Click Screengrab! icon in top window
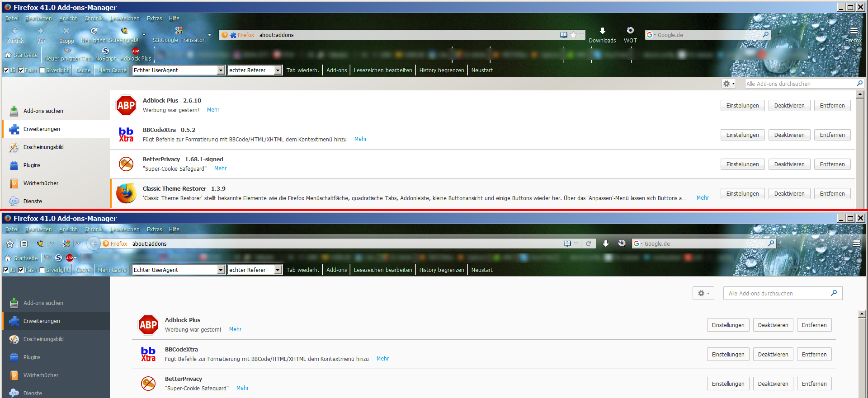The height and width of the screenshot is (398, 868). pos(124,31)
